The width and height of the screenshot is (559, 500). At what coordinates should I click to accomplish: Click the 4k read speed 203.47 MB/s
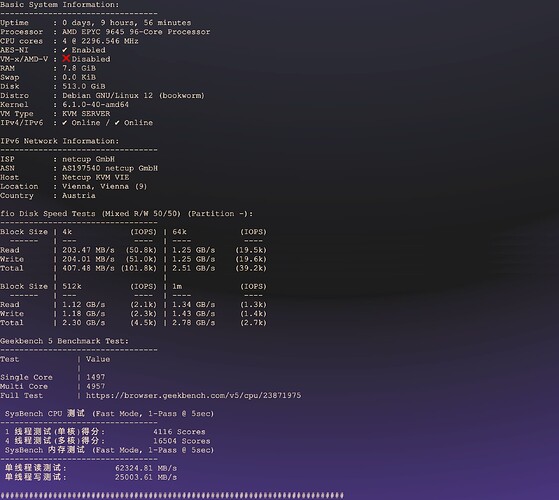pyautogui.click(x=88, y=250)
